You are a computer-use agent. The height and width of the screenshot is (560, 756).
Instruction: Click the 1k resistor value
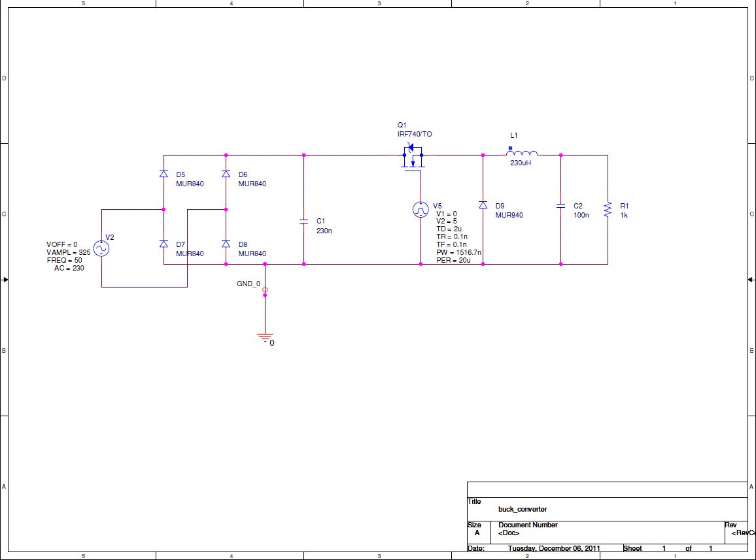[624, 216]
